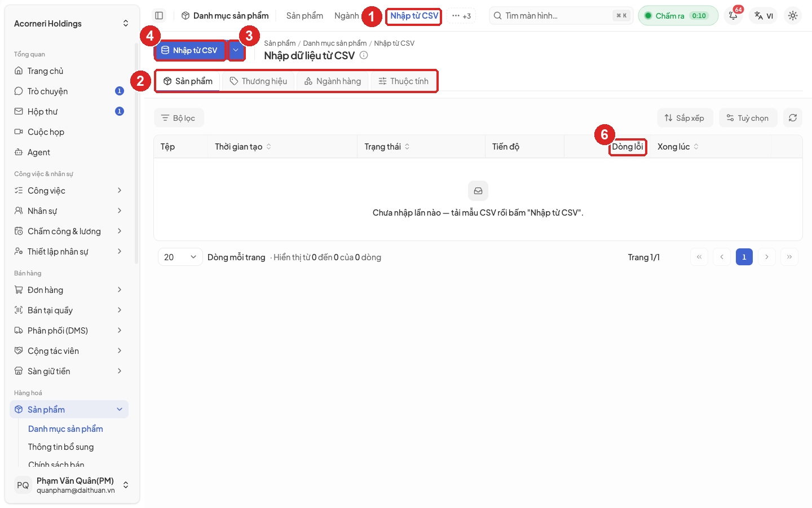Image resolution: width=812 pixels, height=508 pixels.
Task: Expand the Đơn hàng menu
Action: 69,290
